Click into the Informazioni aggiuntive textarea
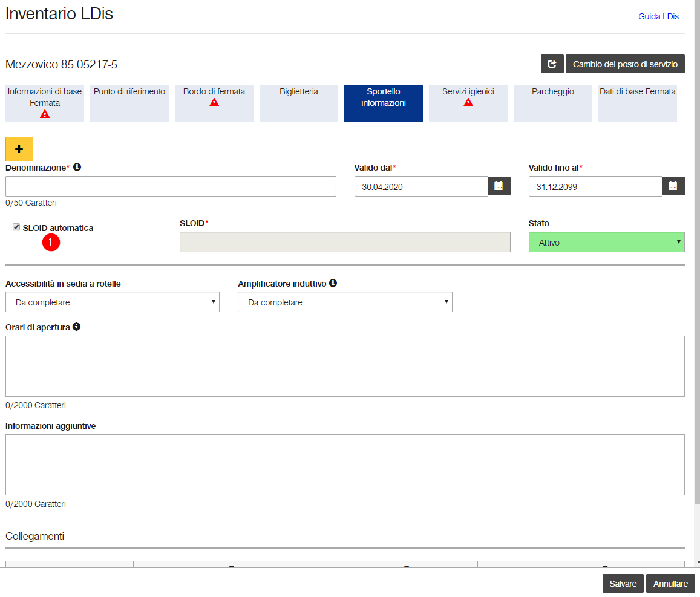Screen dimensions: 700x597 tap(345, 465)
